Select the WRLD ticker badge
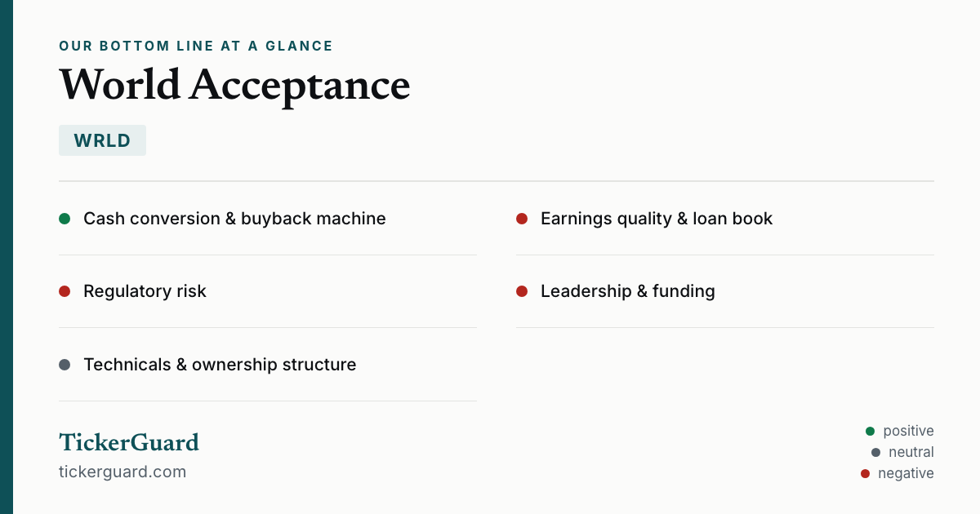 102,140
